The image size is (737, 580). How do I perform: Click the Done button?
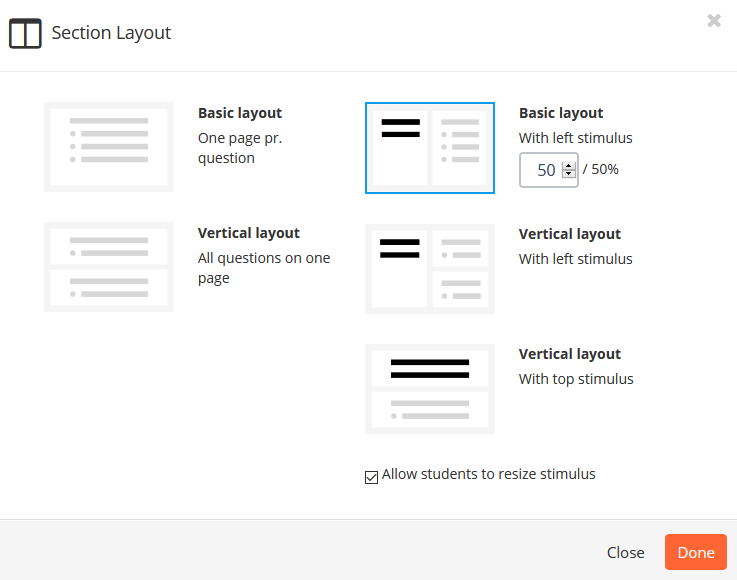tap(696, 552)
